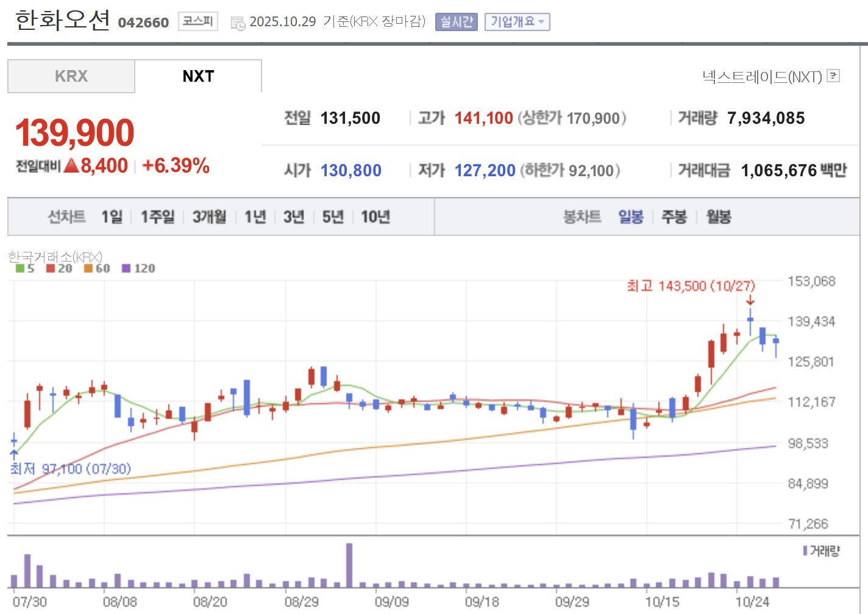Click the 거래량 volume legend marker
The width and height of the screenshot is (868, 614).
click(x=805, y=551)
